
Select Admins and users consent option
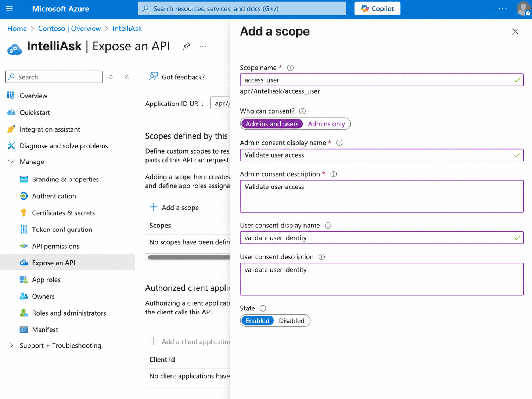[272, 124]
